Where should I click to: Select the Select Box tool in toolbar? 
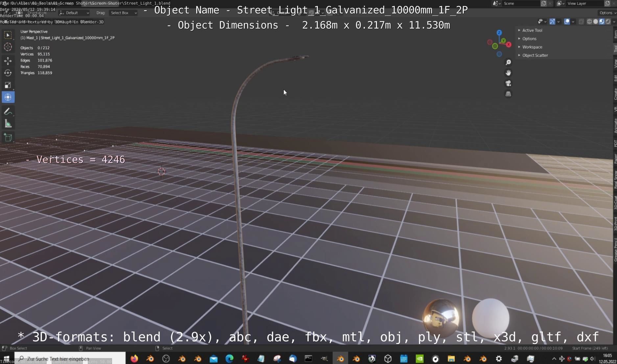(x=8, y=35)
